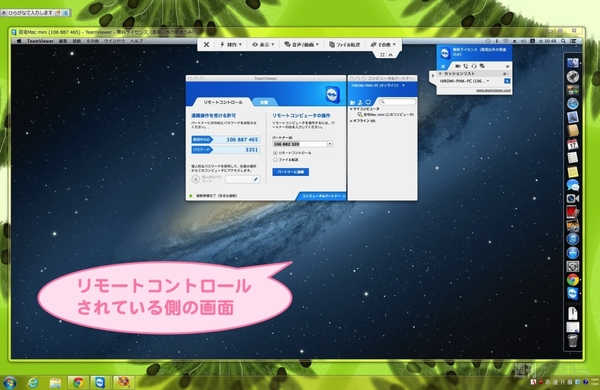Click the add computer monitor icon
600x390 pixels.
click(x=368, y=103)
